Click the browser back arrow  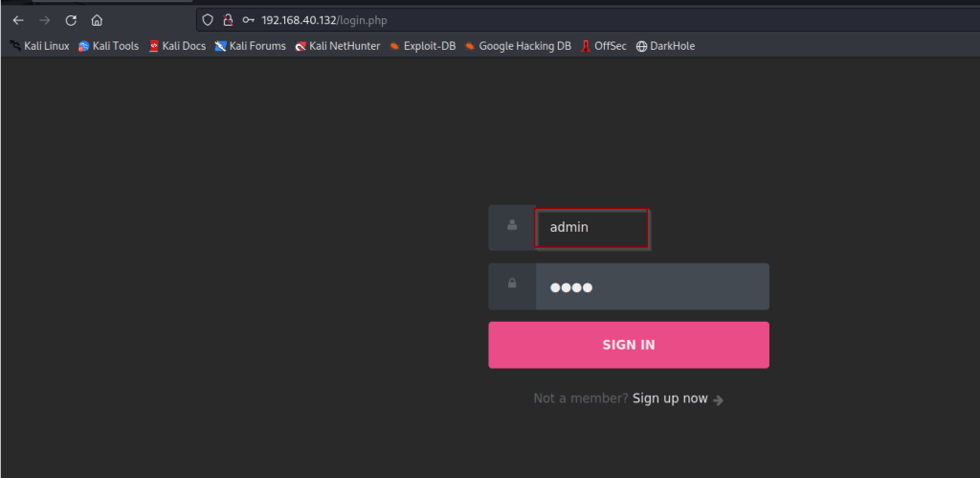(18, 20)
